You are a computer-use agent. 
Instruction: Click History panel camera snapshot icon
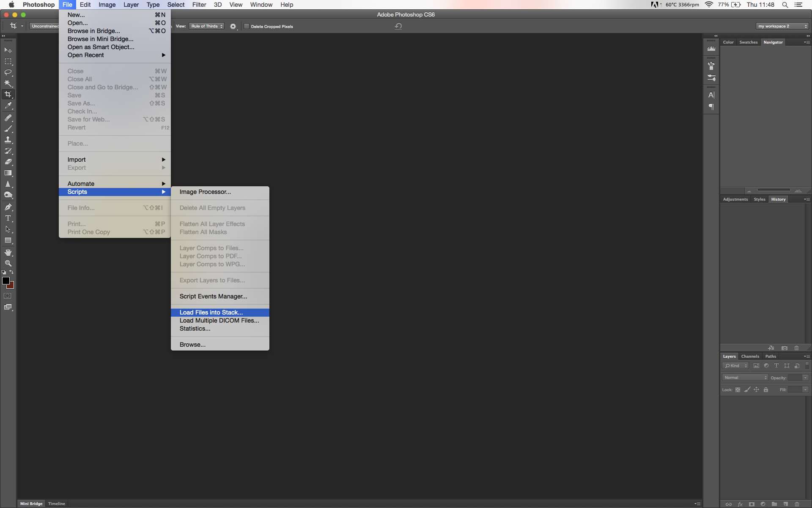(785, 348)
